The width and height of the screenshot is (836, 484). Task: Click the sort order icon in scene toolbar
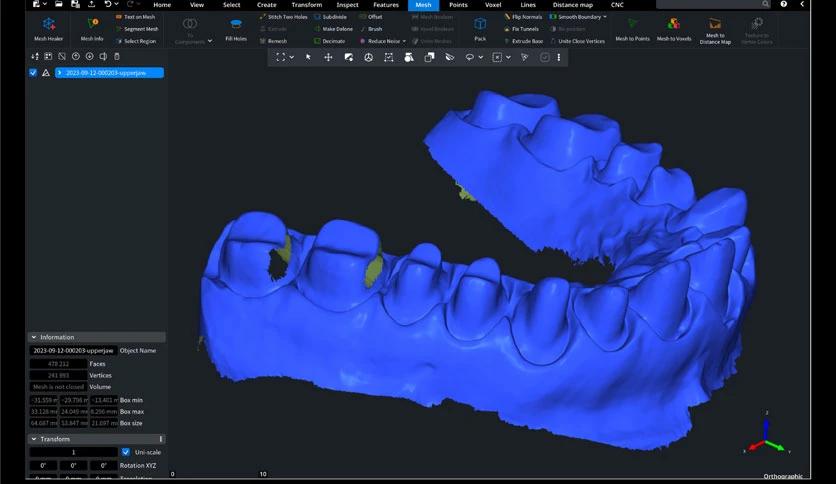point(35,57)
